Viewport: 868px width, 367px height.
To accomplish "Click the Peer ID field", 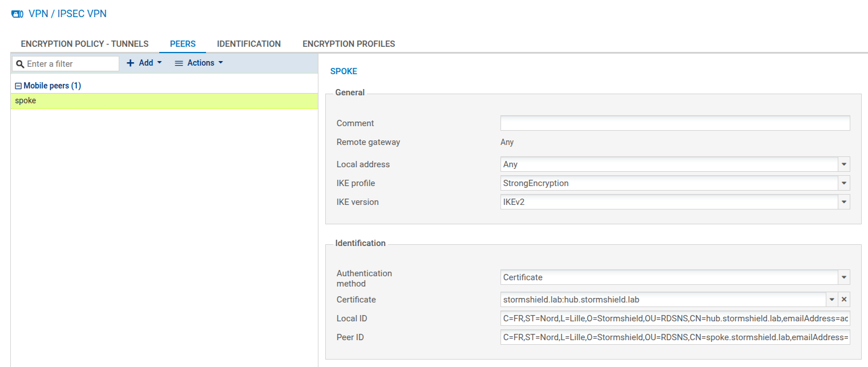I will click(x=673, y=337).
